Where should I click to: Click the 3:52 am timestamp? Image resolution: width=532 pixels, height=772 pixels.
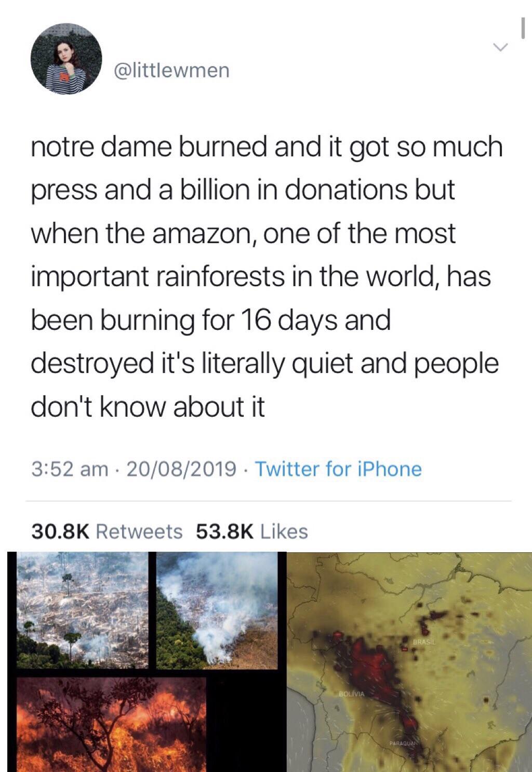click(x=70, y=469)
